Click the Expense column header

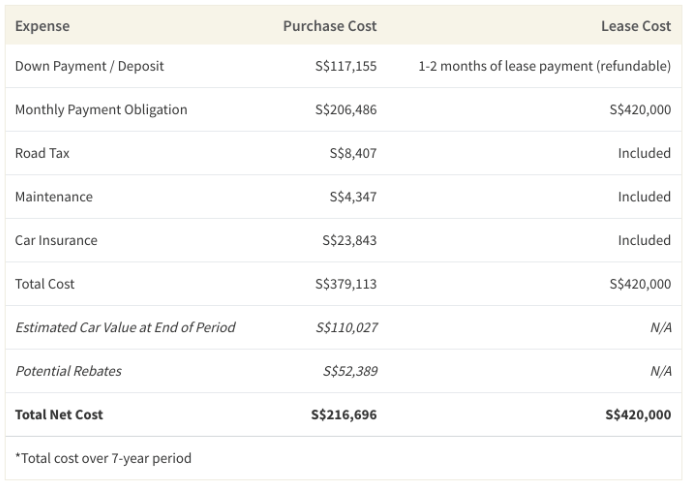coord(42,26)
